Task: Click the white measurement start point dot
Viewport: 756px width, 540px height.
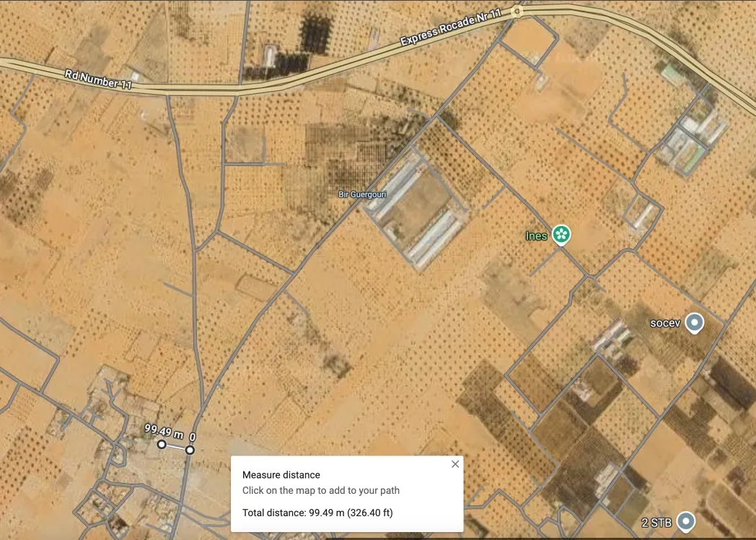Action: tap(162, 446)
